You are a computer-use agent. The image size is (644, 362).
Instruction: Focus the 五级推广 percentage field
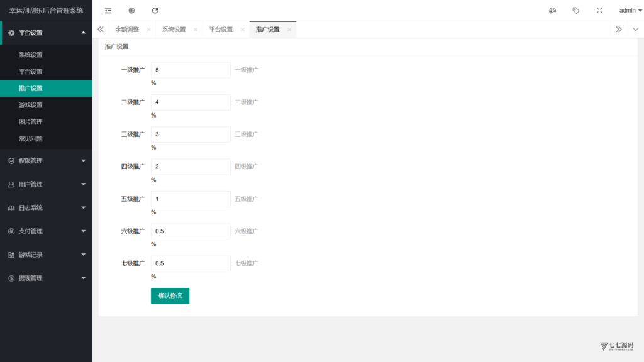coord(191,199)
